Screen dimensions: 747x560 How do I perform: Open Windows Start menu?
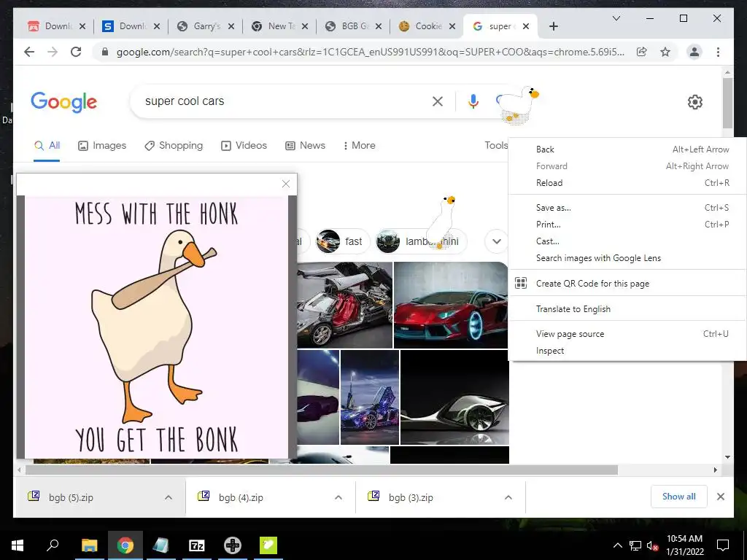(18, 545)
